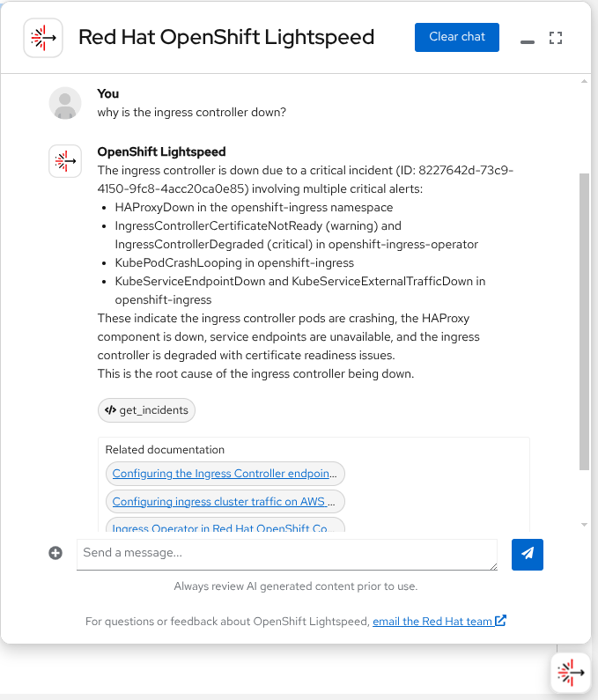Expand chat to full screen

[556, 38]
